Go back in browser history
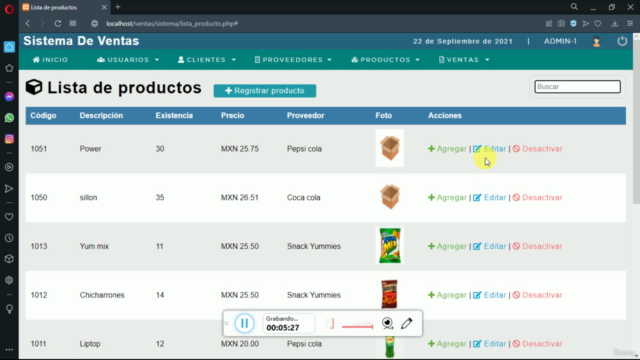The width and height of the screenshot is (640, 360). 28,24
